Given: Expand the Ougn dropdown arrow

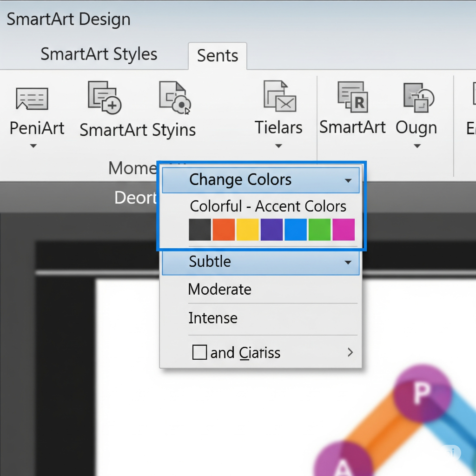Looking at the screenshot, I should tap(417, 146).
